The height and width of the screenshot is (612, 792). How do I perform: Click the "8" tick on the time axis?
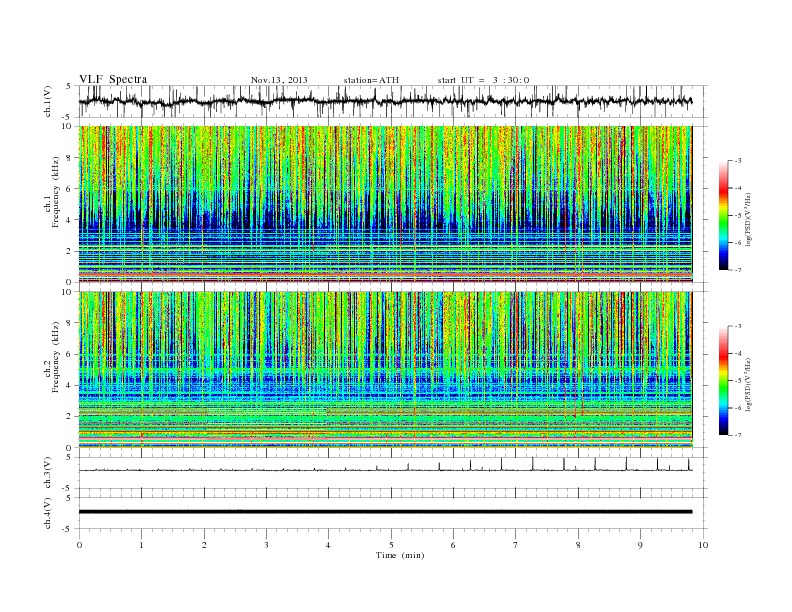point(578,545)
